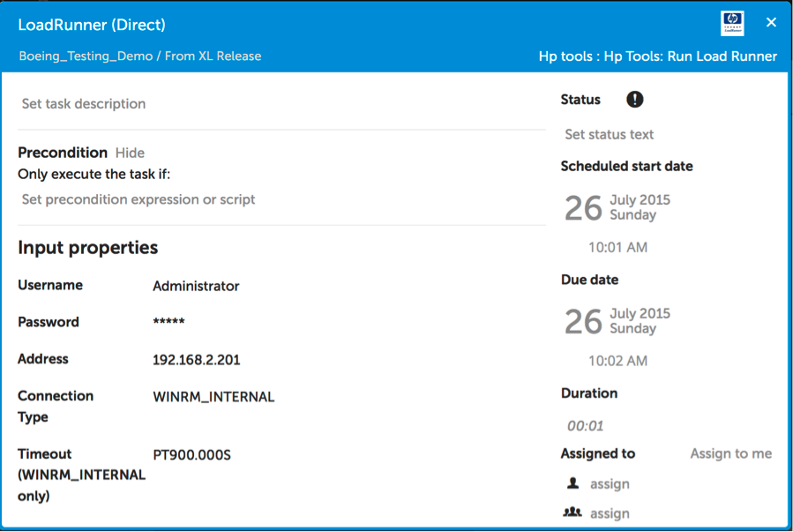Click the Precondition heading label
The height and width of the screenshot is (532, 793).
pos(63,153)
